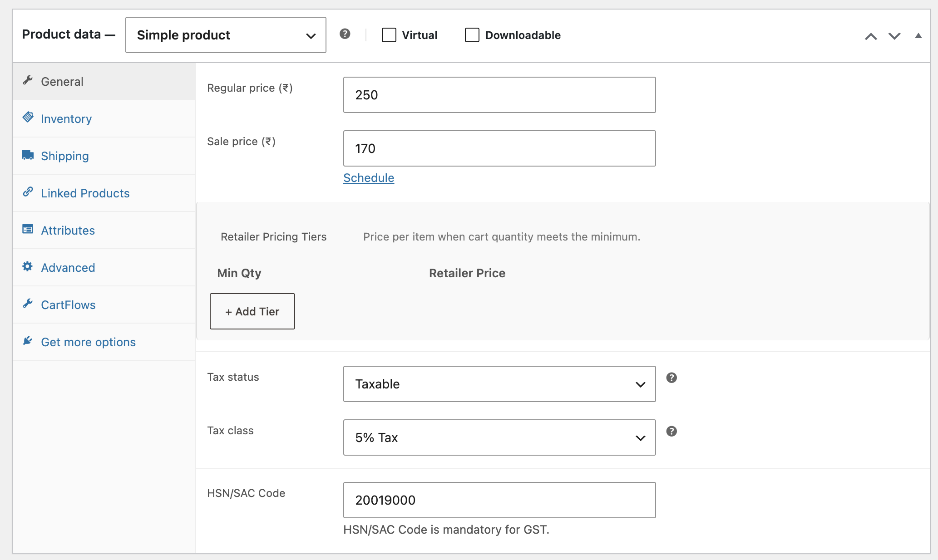Image resolution: width=938 pixels, height=560 pixels.
Task: Click the HSN/SAC Code label
Action: (x=246, y=493)
